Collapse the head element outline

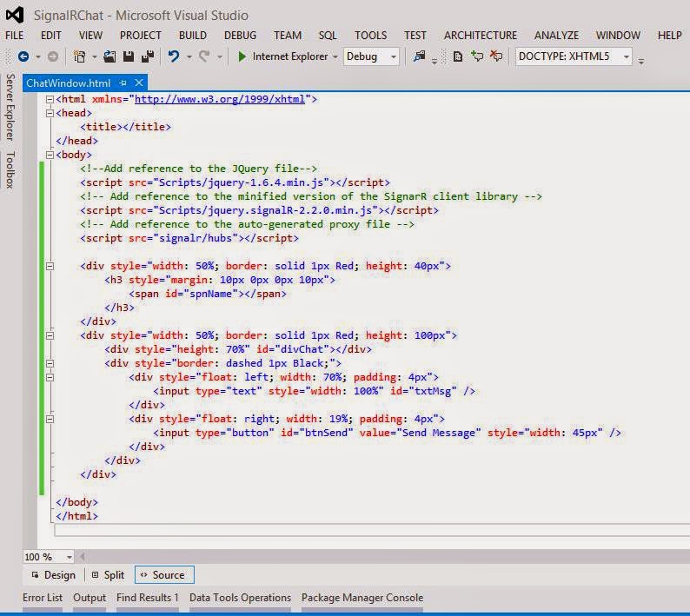[x=50, y=114]
